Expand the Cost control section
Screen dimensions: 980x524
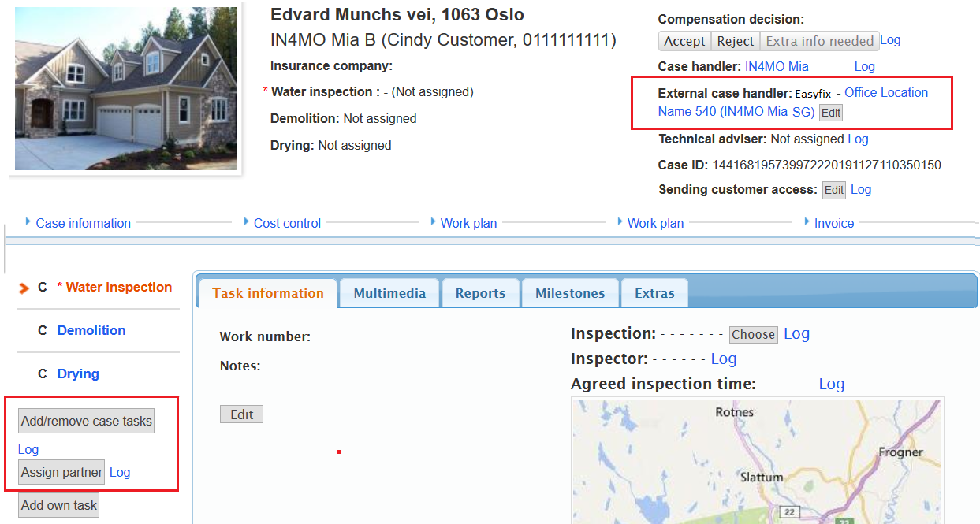point(287,223)
